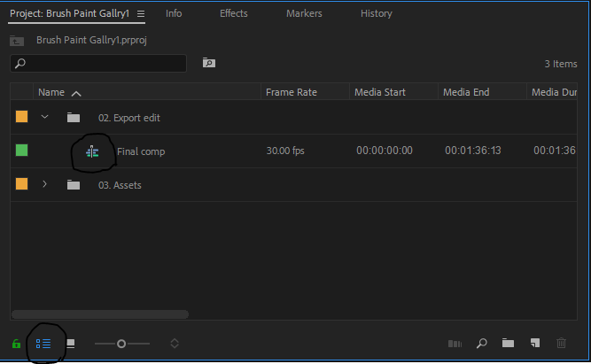Click the green label of Final comp
Image resolution: width=591 pixels, height=364 pixels.
[21, 151]
